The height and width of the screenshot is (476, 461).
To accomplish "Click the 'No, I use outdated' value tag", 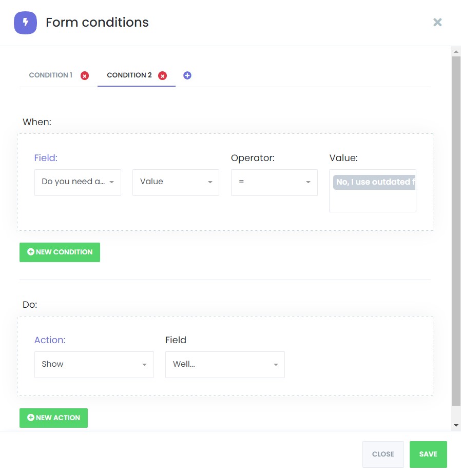I will click(374, 182).
